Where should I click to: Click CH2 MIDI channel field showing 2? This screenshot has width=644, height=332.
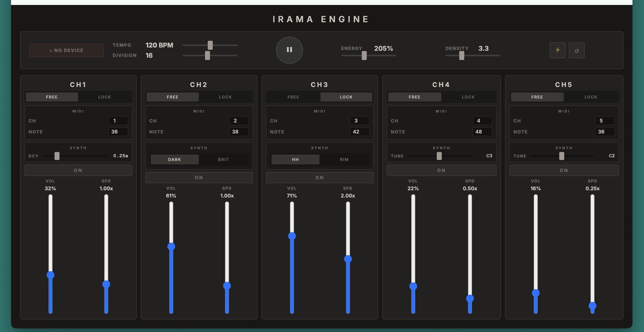[x=239, y=121]
